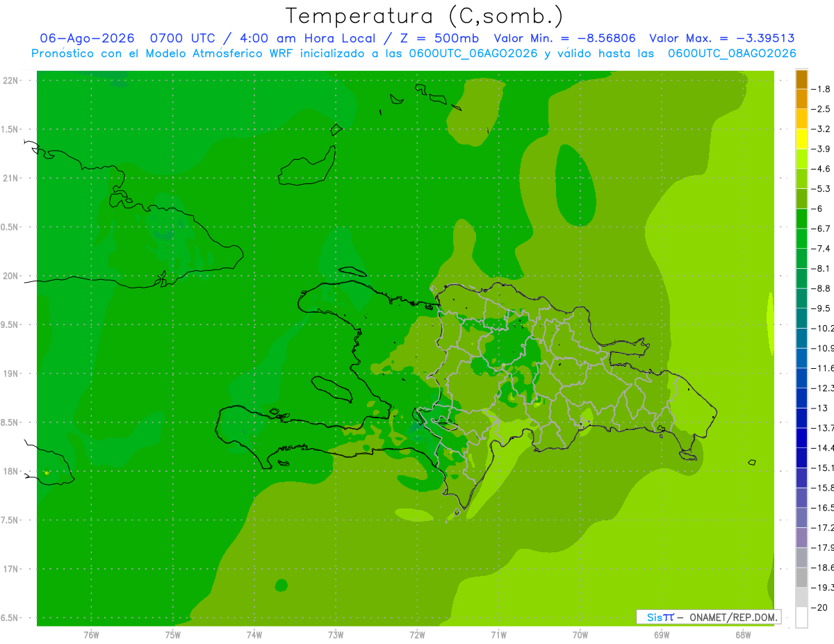Viewport: 834px width, 644px height.
Task: Click the "-1.8" legend value
Action: point(821,89)
